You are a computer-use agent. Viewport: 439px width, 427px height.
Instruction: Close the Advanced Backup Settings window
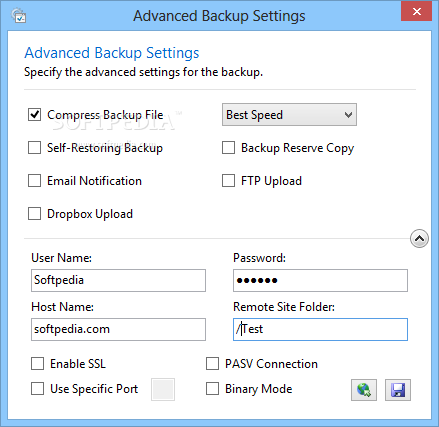coord(417,12)
